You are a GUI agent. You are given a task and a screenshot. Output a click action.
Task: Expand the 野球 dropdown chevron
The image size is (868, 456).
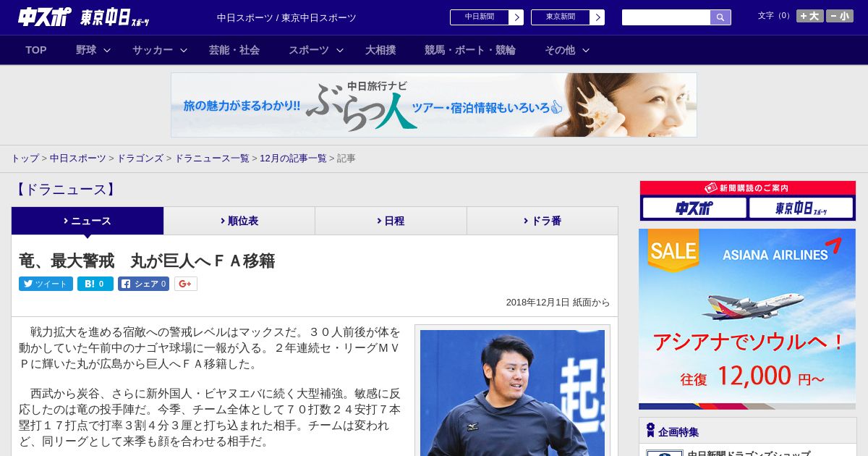click(107, 50)
